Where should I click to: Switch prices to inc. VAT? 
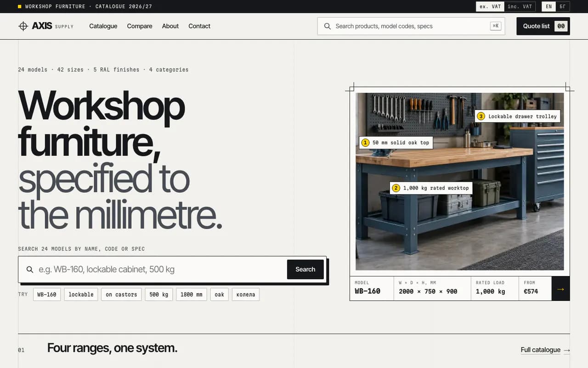coord(520,6)
